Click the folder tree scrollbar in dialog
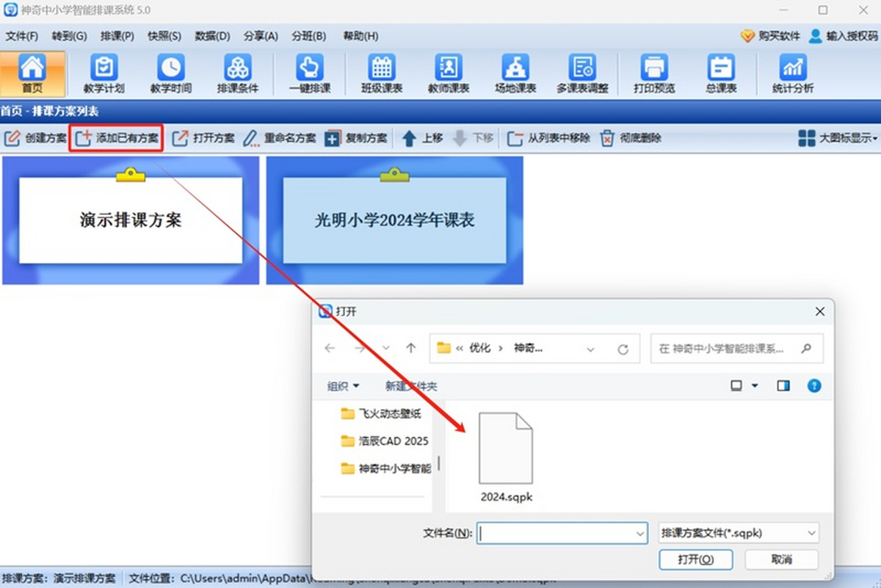 439,462
